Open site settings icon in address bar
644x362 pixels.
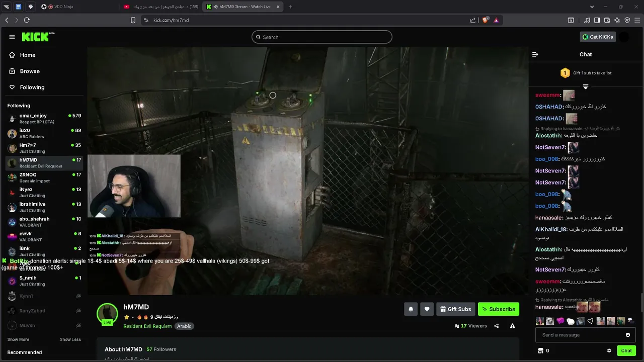pos(146,20)
